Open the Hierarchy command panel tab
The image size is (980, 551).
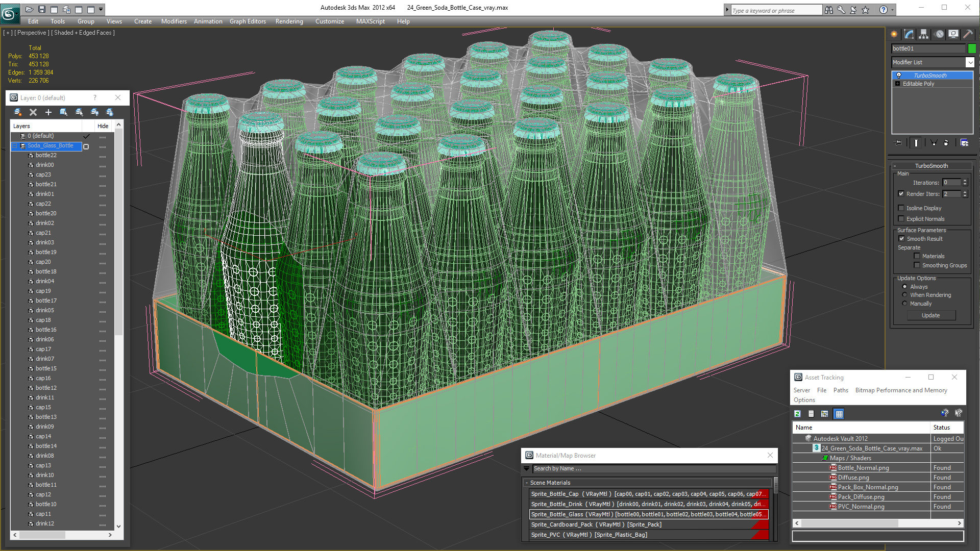coord(924,34)
